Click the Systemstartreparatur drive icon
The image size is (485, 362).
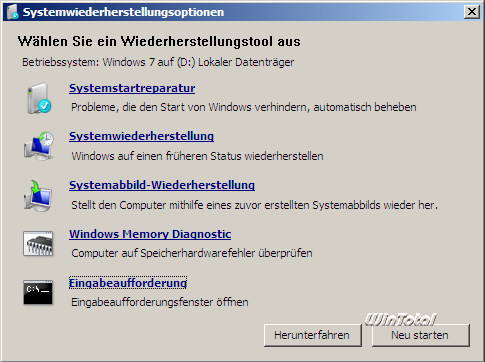[39, 98]
